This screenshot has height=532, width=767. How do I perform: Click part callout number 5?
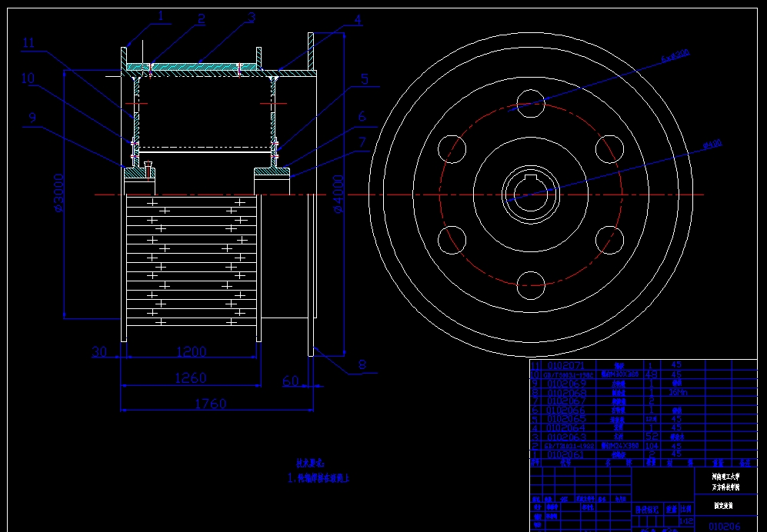(365, 79)
